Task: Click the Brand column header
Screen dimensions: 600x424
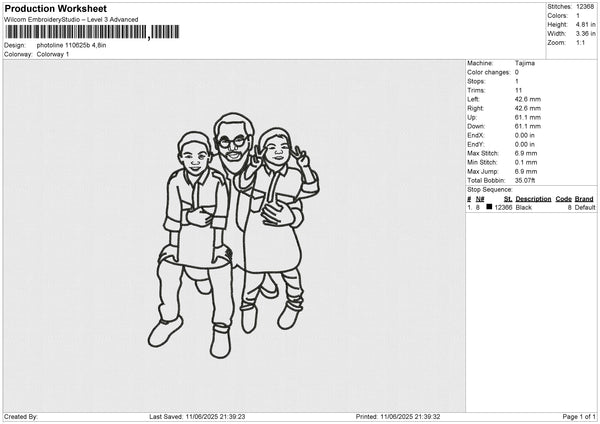Action: [584, 199]
